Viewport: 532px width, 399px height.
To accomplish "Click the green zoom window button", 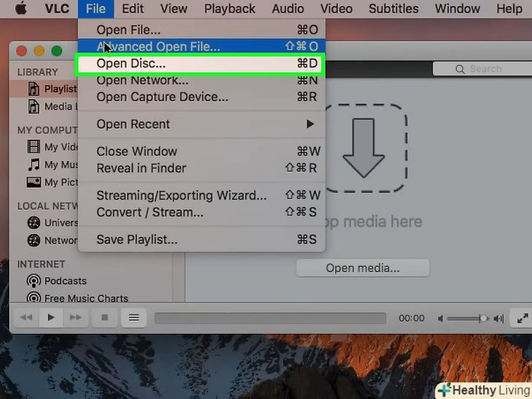I will (x=57, y=51).
